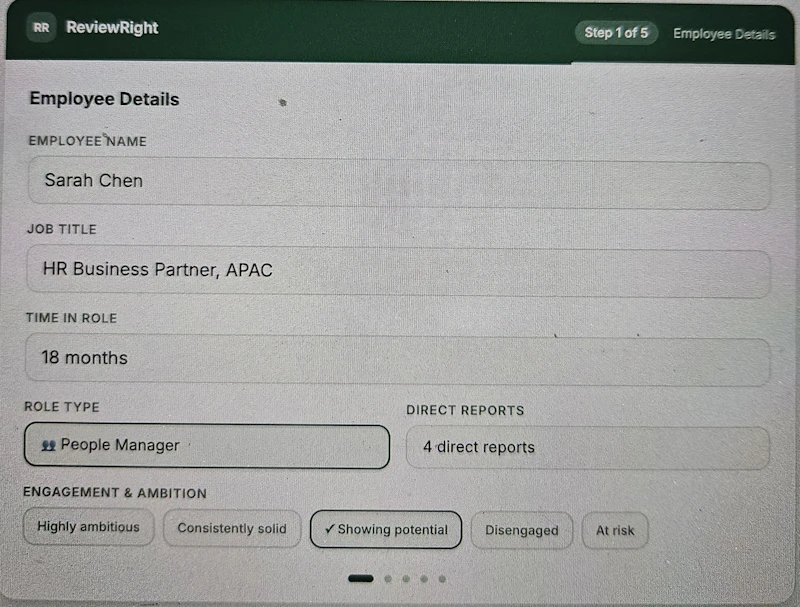
Task: Click the RR logo badge in header
Action: point(41,28)
